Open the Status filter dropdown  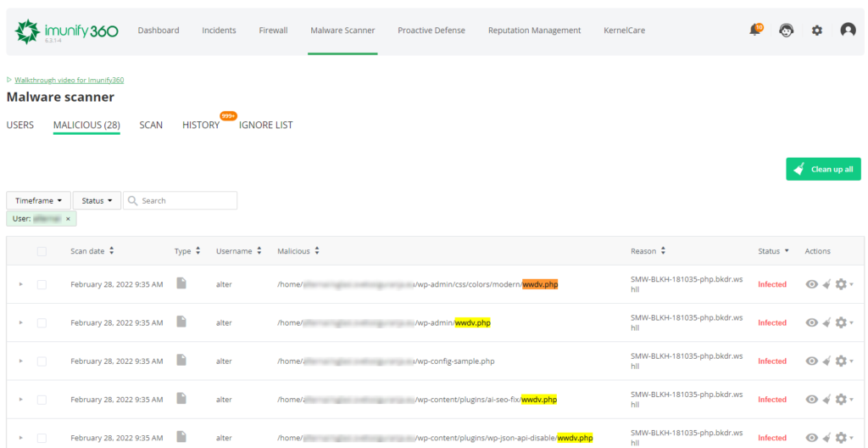point(97,201)
